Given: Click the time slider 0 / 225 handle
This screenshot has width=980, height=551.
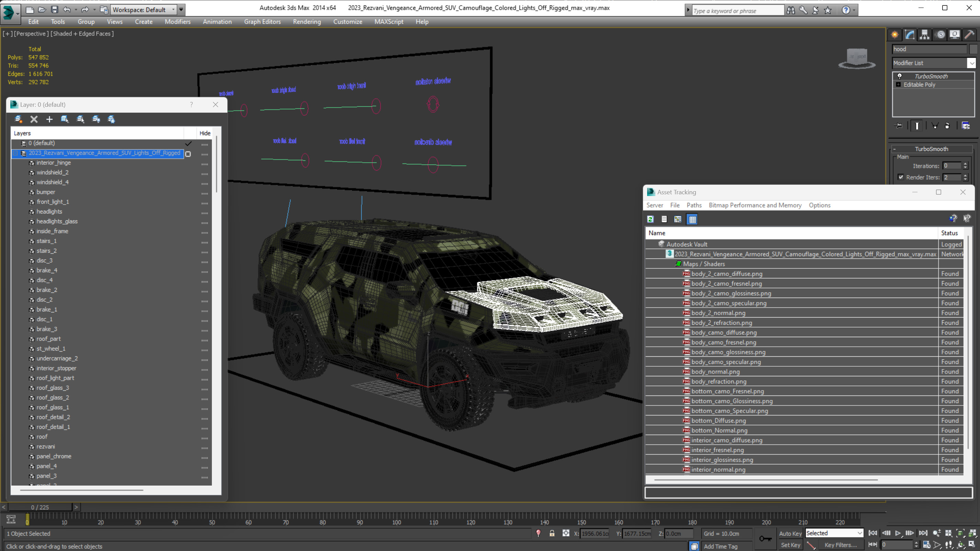Looking at the screenshot, I should pyautogui.click(x=40, y=507).
